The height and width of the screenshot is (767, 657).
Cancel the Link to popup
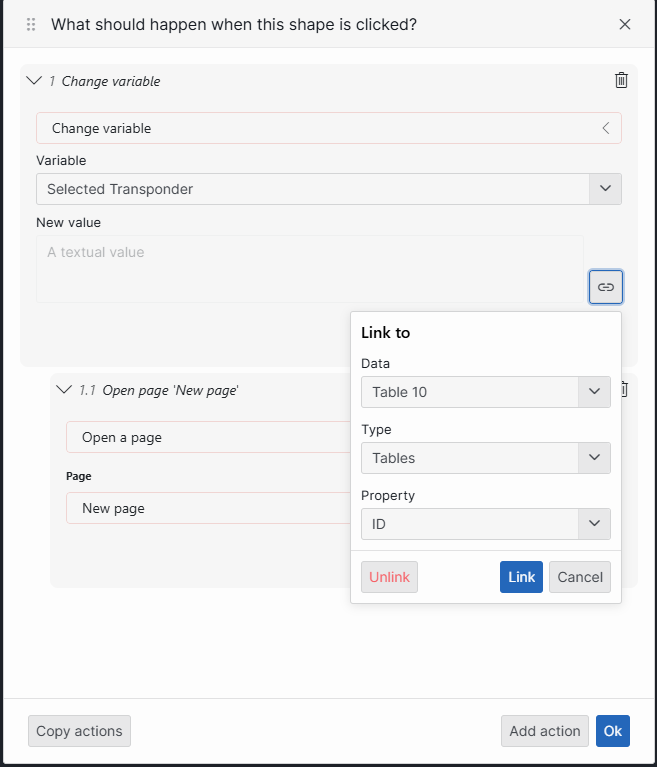pyautogui.click(x=579, y=577)
